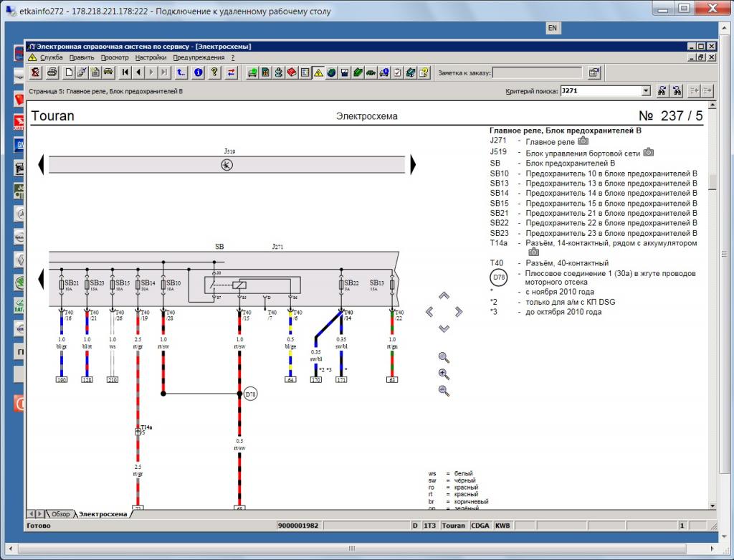
Task: Follow the reference box 171 on diagram
Action: 341,380
